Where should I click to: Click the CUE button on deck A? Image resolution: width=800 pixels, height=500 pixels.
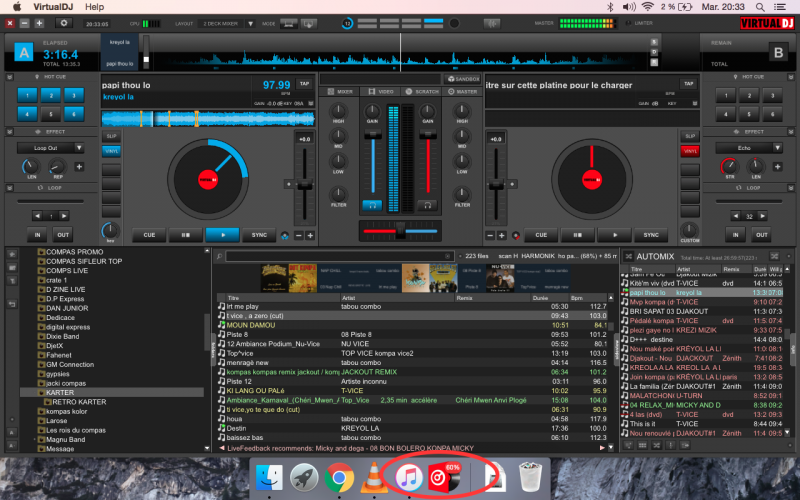(x=149, y=235)
